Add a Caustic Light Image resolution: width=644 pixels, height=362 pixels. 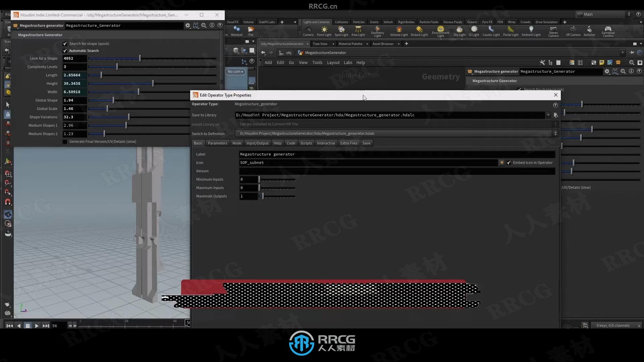pos(491,31)
